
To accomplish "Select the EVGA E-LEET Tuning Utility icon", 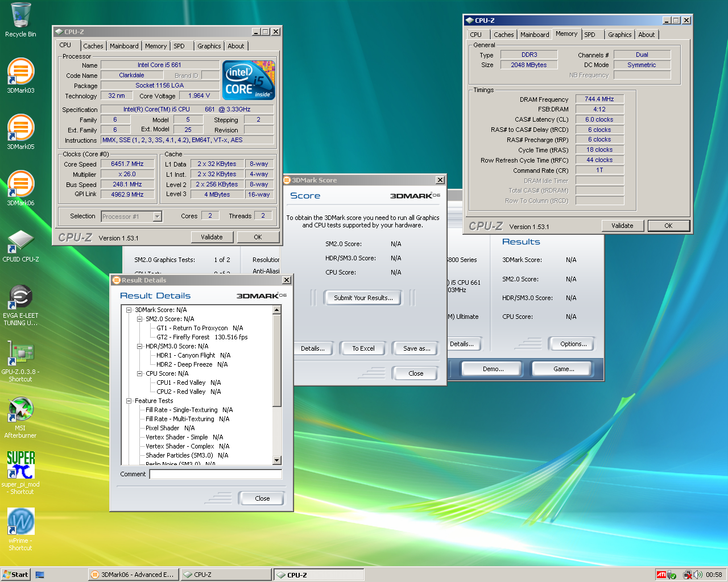I will pos(20,305).
